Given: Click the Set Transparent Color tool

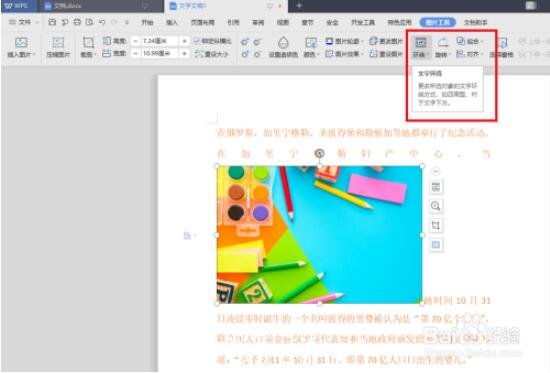Looking at the screenshot, I should [x=283, y=47].
